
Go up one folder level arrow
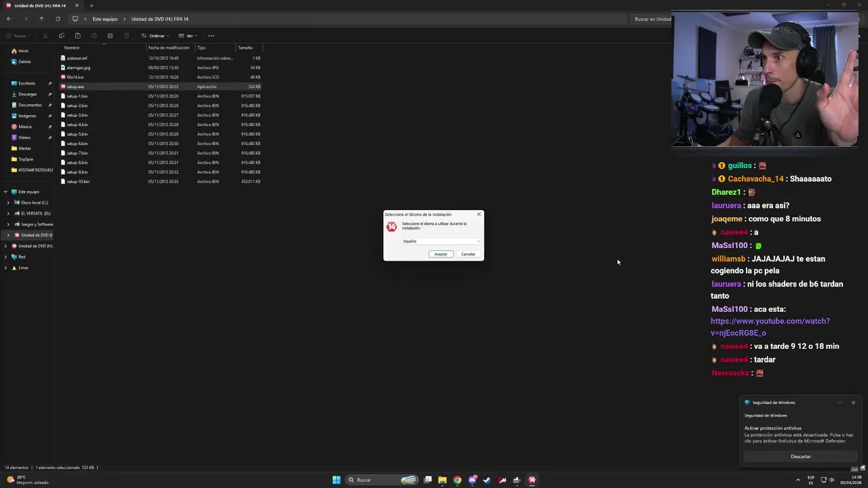point(41,19)
